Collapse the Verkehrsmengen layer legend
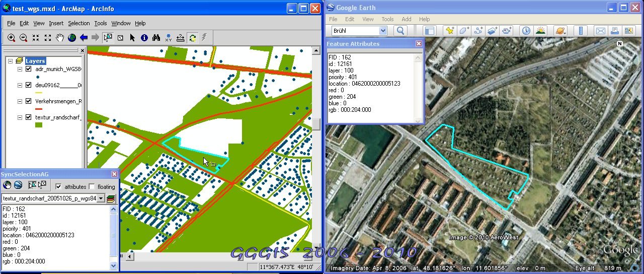This screenshot has width=644, height=274. pos(20,101)
